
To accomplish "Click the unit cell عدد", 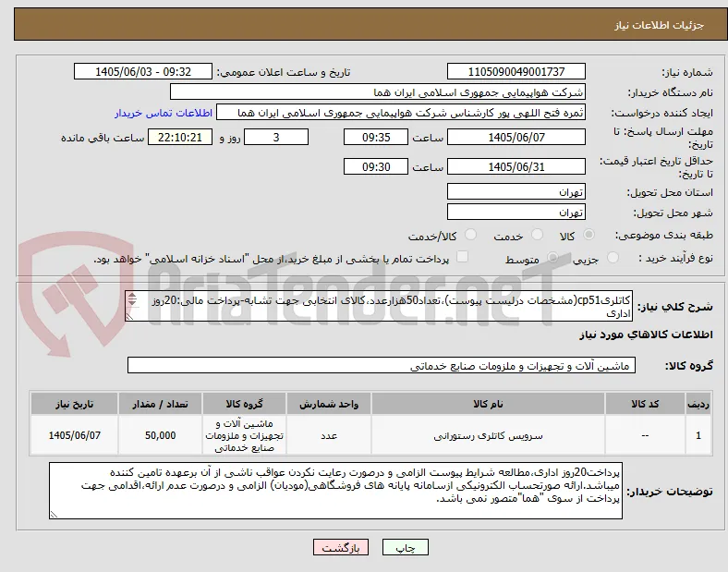I will [329, 435].
